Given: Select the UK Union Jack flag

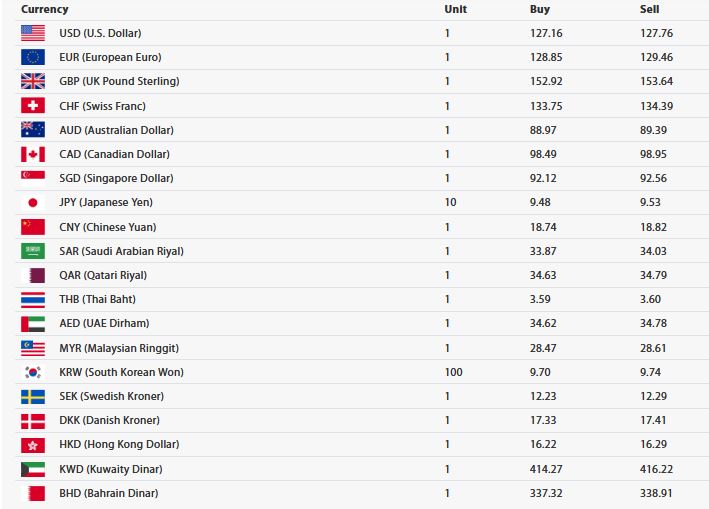Looking at the screenshot, I should click(32, 81).
